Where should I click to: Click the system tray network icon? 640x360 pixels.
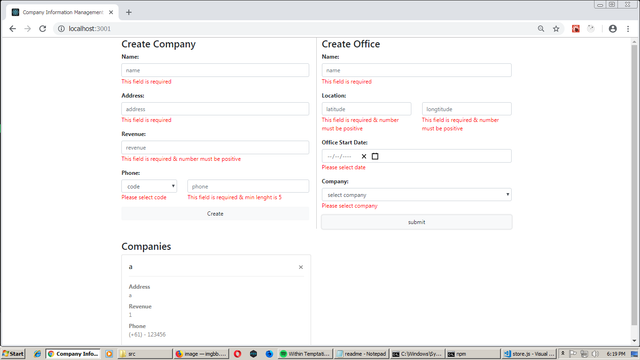[x=584, y=354]
